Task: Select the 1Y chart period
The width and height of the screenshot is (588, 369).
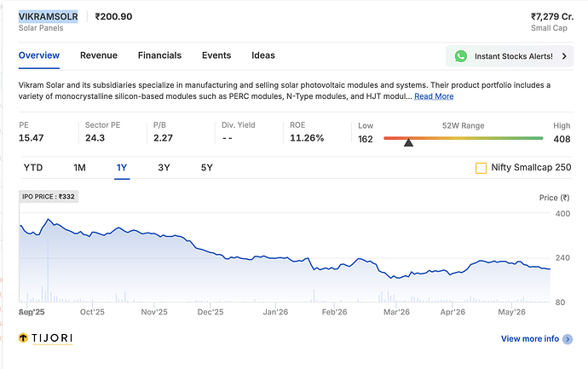Action: [122, 168]
